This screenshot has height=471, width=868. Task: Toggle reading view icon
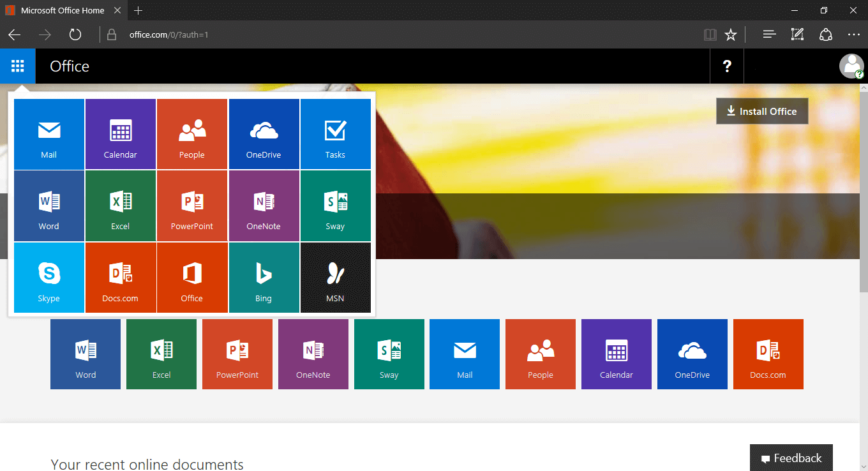click(x=710, y=34)
